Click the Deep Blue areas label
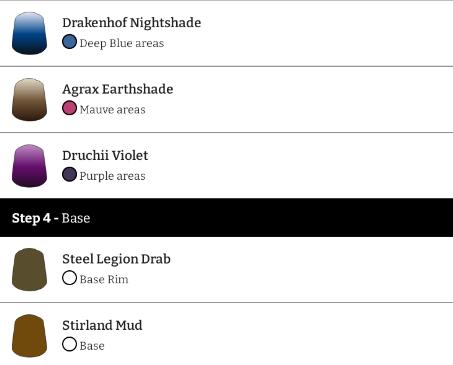 tap(122, 43)
